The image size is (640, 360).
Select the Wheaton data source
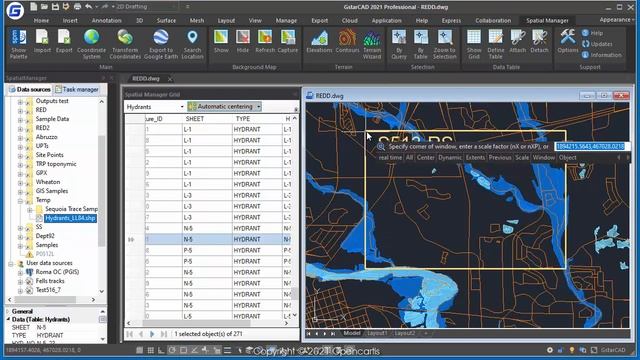48,182
